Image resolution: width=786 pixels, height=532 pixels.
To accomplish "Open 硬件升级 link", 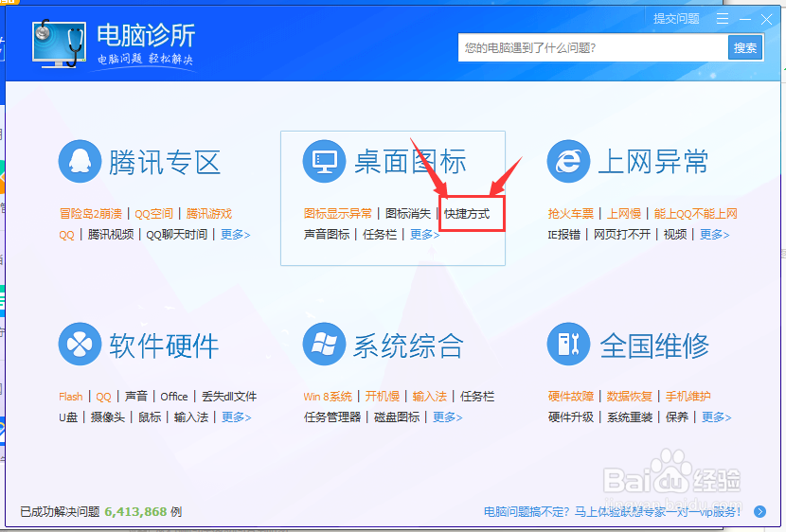I will tap(571, 417).
